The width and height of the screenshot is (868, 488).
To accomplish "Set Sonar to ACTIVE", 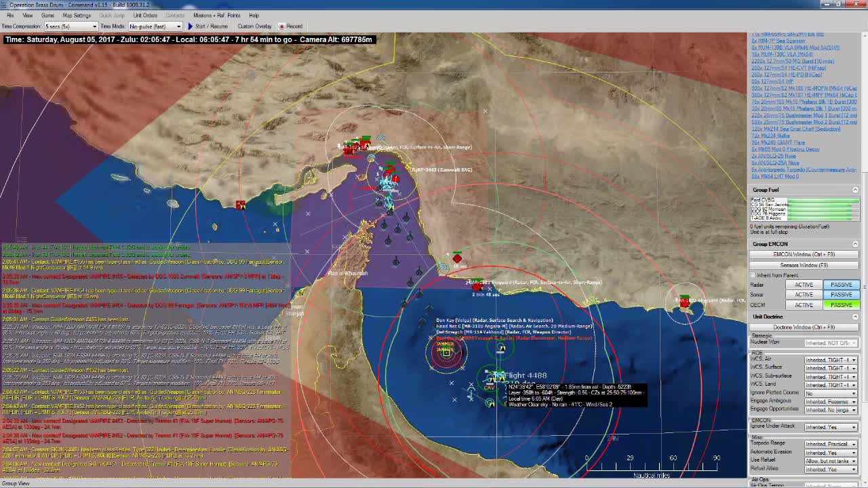I will click(x=804, y=295).
